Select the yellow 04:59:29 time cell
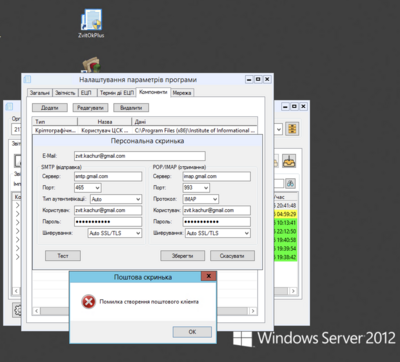Viewport: 400px width, 362px height. click(x=285, y=214)
